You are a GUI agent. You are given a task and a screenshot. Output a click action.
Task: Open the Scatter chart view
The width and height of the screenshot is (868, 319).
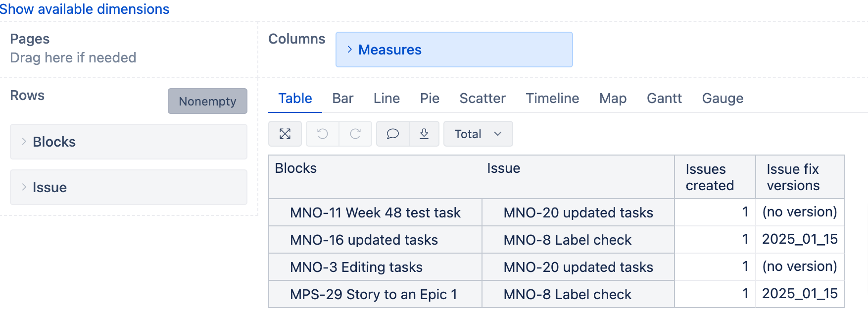coord(482,98)
